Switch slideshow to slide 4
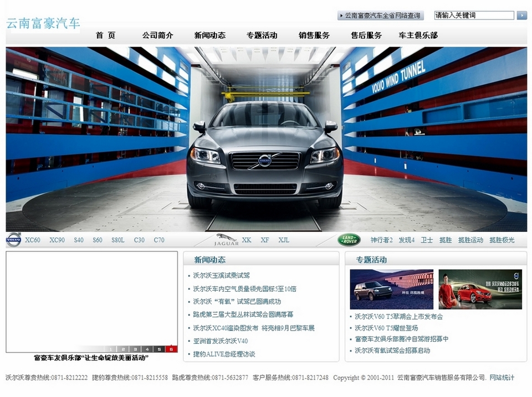 pos(147,349)
